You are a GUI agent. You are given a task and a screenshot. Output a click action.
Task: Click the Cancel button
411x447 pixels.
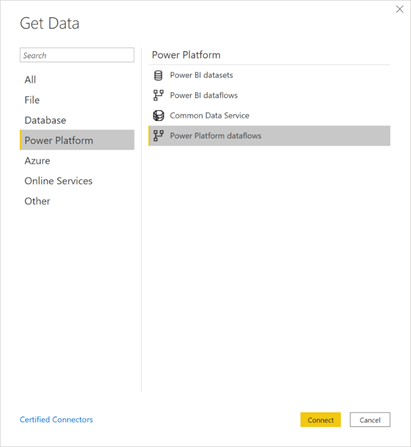click(370, 420)
